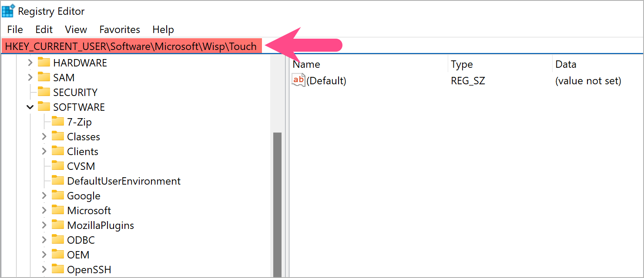This screenshot has height=278, width=644.
Task: Open the Favorites menu
Action: [x=120, y=30]
